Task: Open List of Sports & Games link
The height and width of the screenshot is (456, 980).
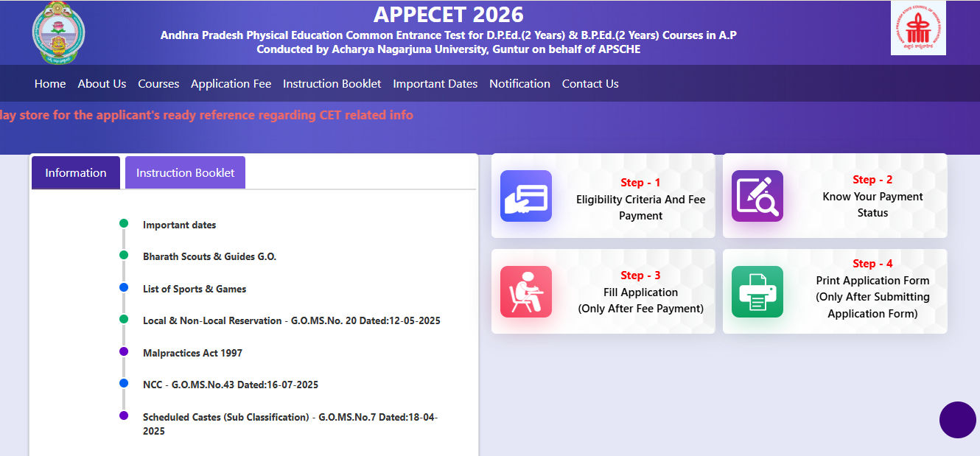Action: [195, 289]
